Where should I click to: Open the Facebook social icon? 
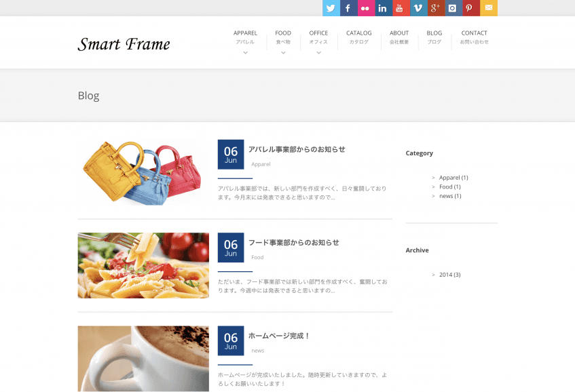pyautogui.click(x=349, y=8)
